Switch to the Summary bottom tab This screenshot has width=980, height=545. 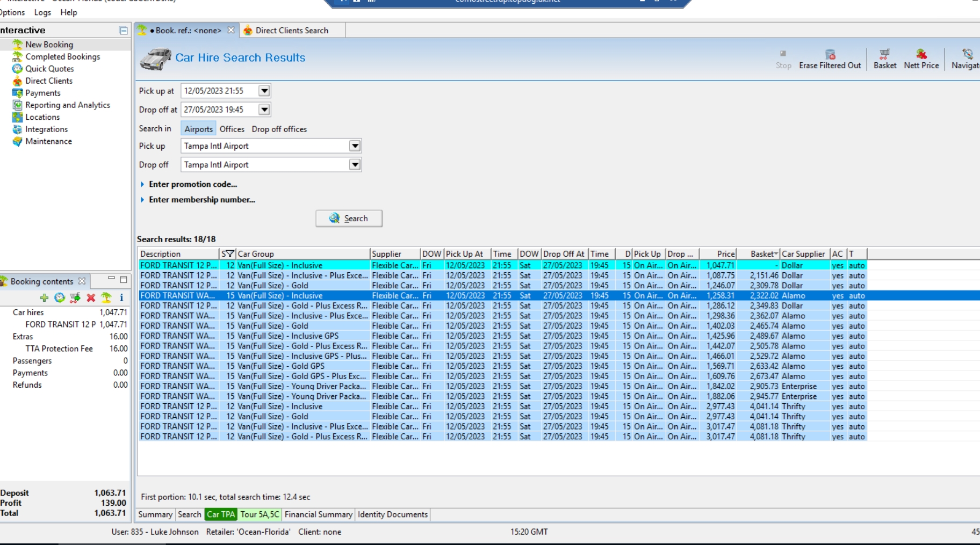[155, 514]
